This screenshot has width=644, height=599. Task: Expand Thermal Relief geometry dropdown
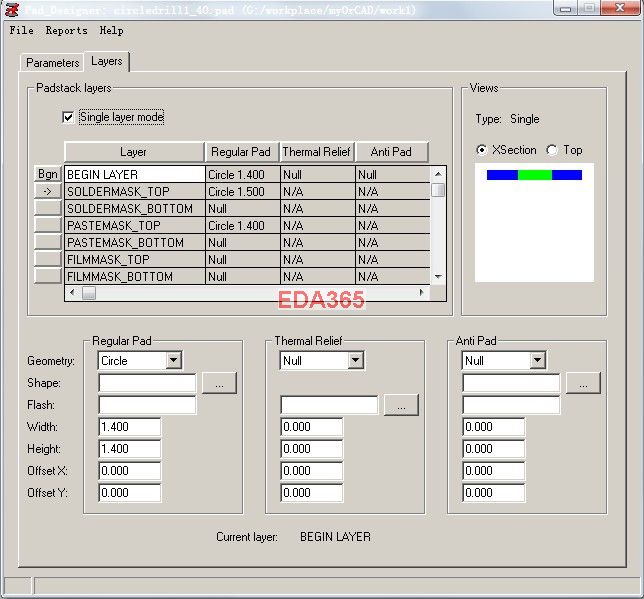point(355,361)
